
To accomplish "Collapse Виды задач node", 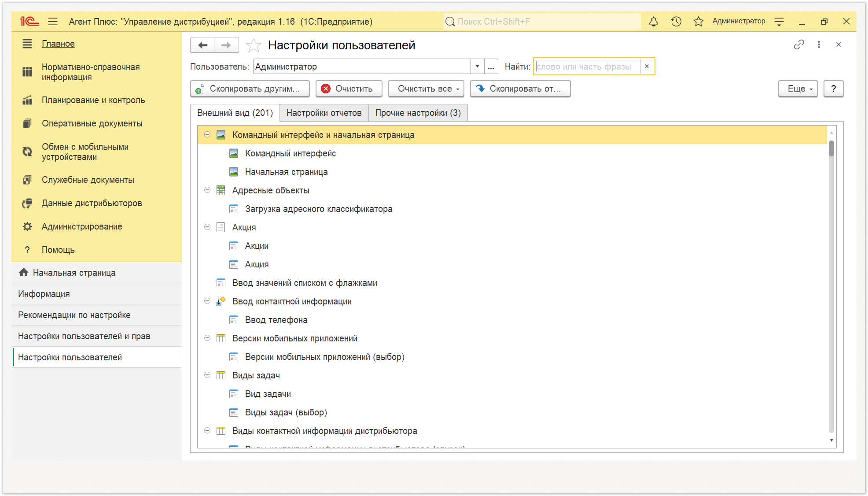I will (207, 375).
